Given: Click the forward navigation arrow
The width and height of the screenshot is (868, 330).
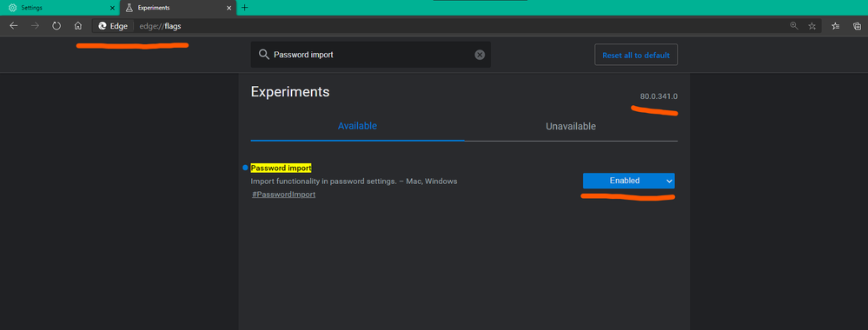Looking at the screenshot, I should pyautogui.click(x=35, y=25).
